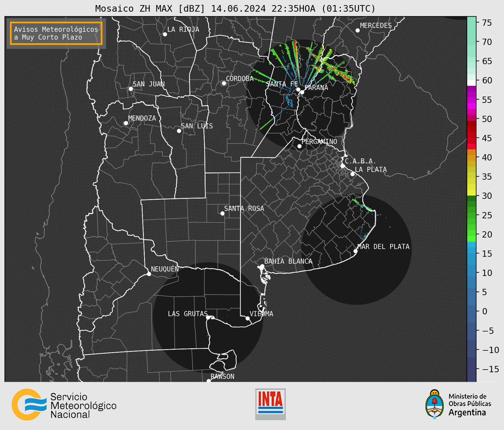Image resolution: width=504 pixels, height=430 pixels.
Task: Click the MAR DEL PLATA city marker dot
Action: tap(356, 251)
